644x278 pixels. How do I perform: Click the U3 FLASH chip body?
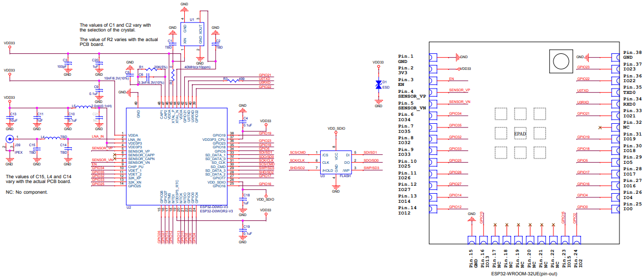tap(336, 162)
